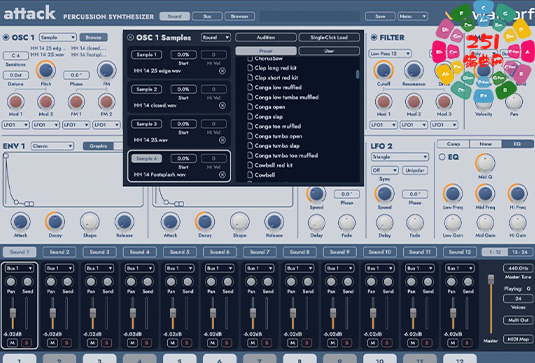The width and height of the screenshot is (535, 363).
Task: Solo Sound 12 channel
Action: (466, 343)
